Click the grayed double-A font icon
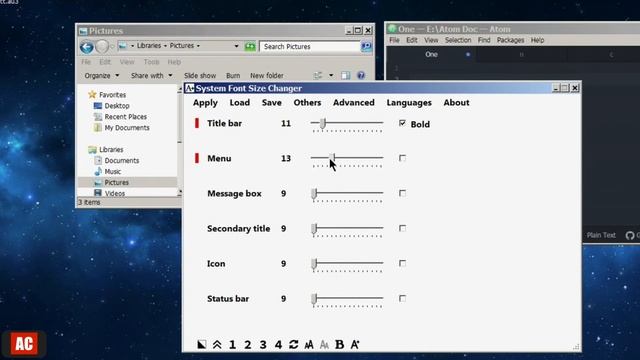Viewport: 640px width, 360px height. coord(324,344)
